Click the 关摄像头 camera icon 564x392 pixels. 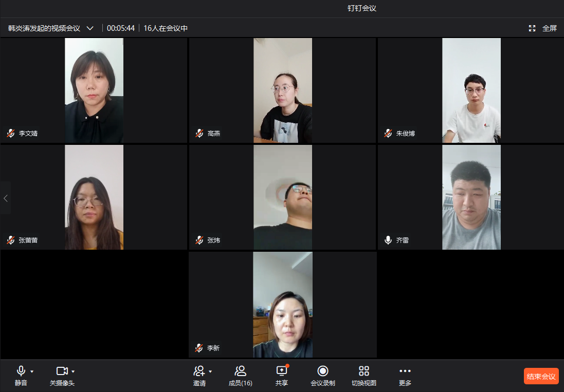(62, 371)
